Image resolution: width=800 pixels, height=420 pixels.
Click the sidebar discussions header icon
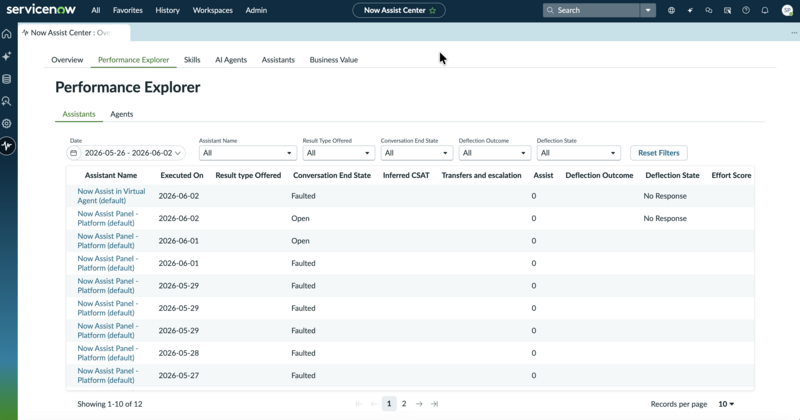(728, 10)
